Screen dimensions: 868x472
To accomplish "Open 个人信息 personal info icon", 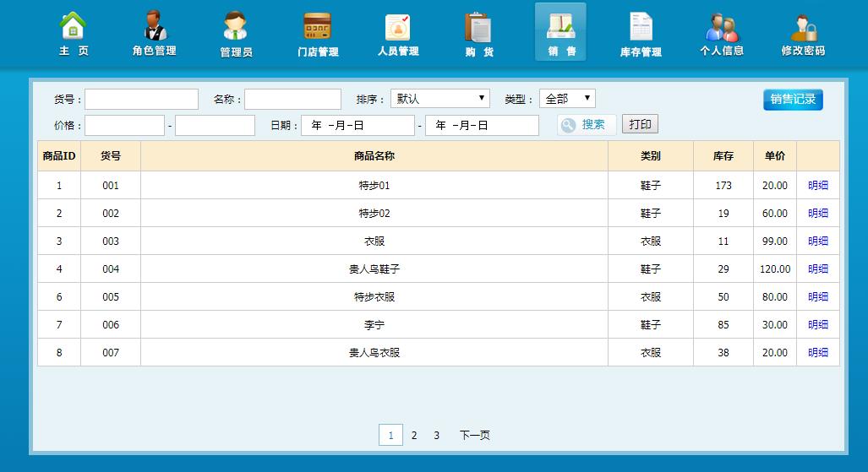I will coord(722,33).
